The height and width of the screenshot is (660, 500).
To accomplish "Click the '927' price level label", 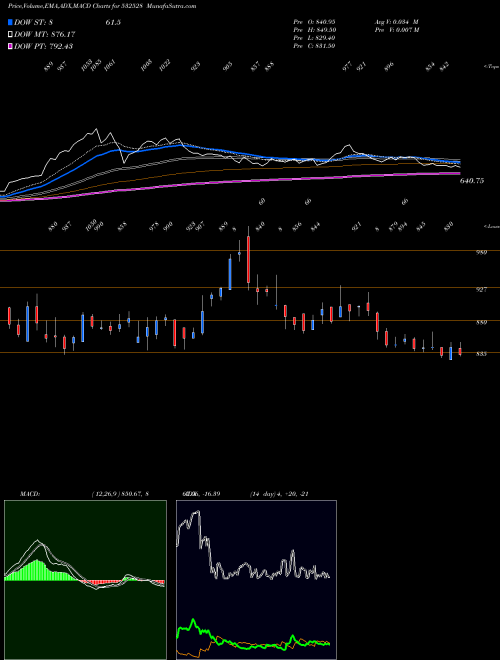I will pyautogui.click(x=481, y=290).
